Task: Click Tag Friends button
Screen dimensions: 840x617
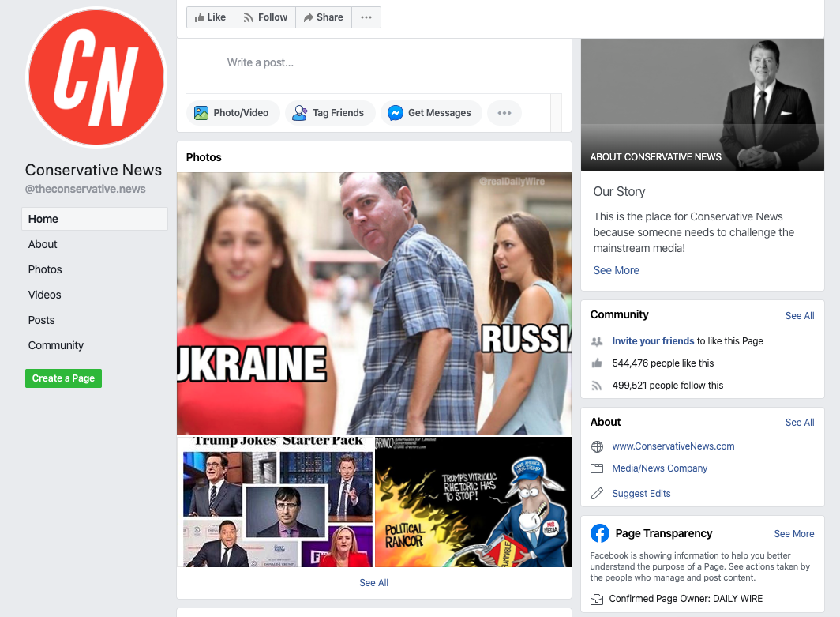Action: click(x=328, y=113)
